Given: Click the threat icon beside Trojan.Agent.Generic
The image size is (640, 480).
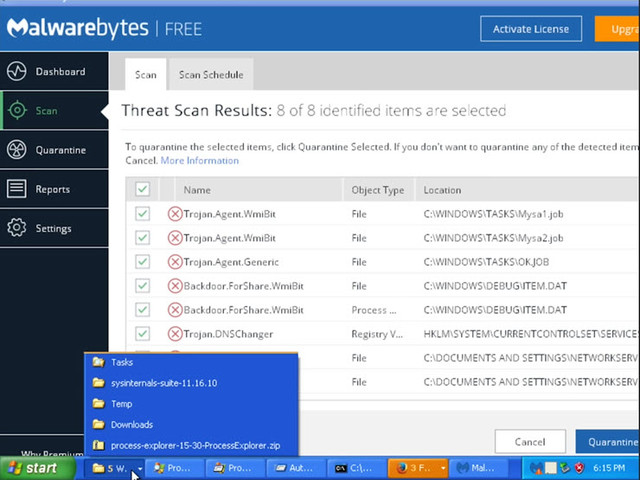Looking at the screenshot, I should 175,262.
